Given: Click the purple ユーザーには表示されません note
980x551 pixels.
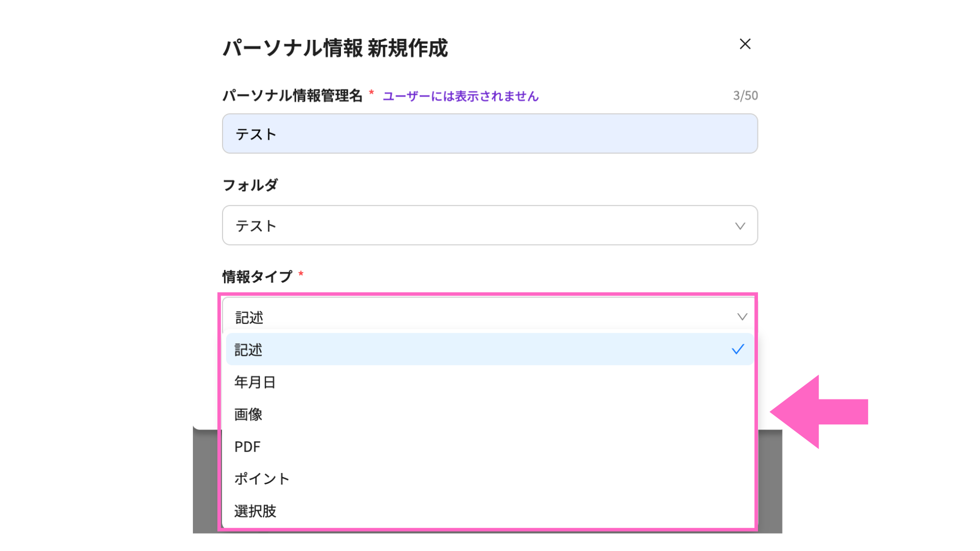Looking at the screenshot, I should coord(460,96).
